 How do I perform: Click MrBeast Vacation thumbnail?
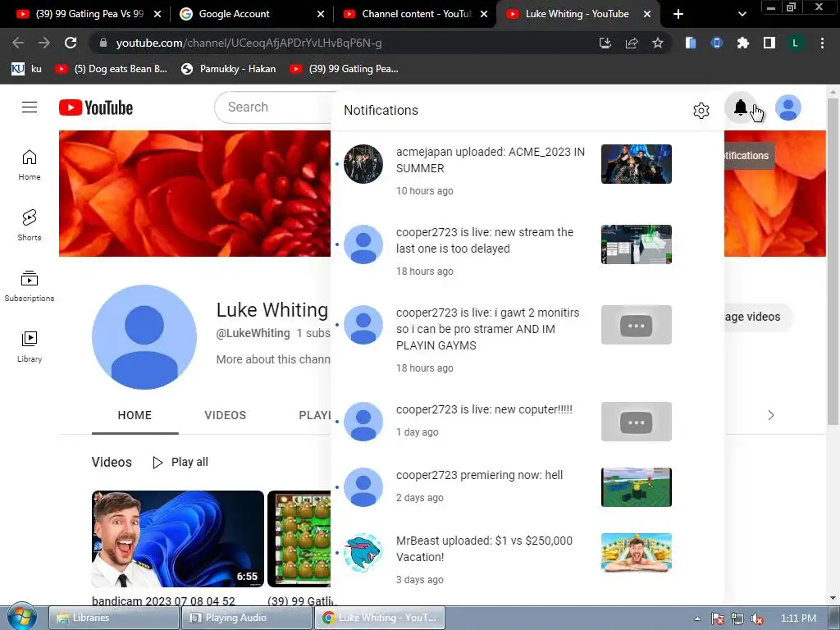tap(637, 553)
